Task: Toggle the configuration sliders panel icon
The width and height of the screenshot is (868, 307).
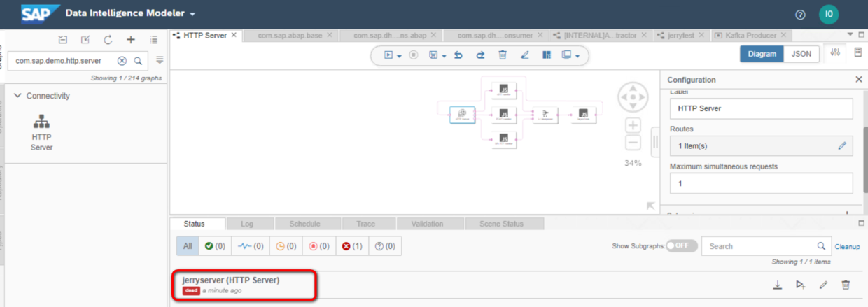Action: 835,52
